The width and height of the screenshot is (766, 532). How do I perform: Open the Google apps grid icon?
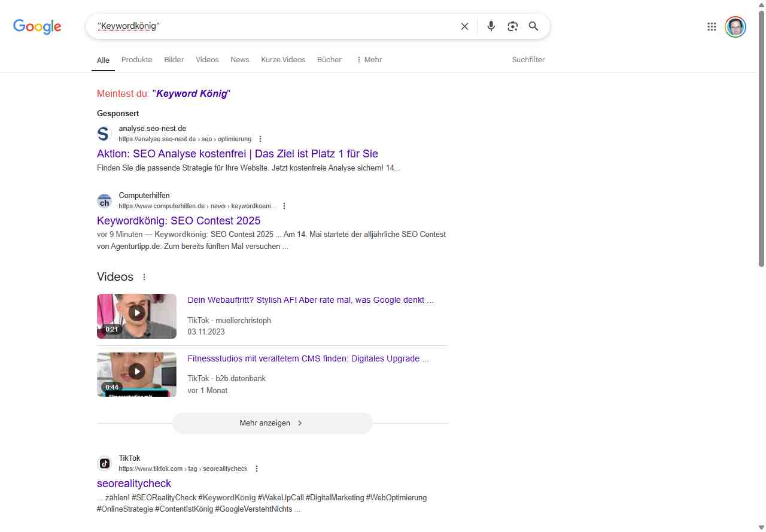(x=712, y=26)
